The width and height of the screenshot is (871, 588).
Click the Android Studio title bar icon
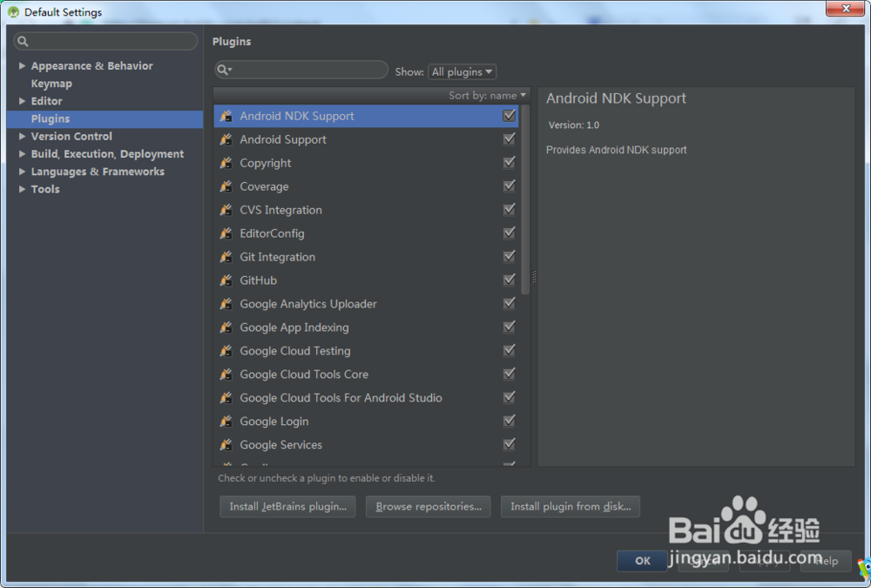pos(13,11)
